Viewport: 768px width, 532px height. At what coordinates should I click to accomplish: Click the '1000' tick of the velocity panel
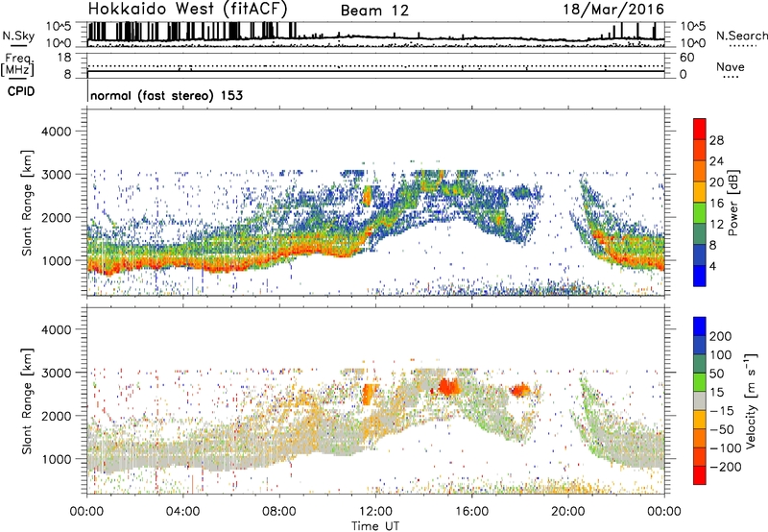tap(56, 459)
